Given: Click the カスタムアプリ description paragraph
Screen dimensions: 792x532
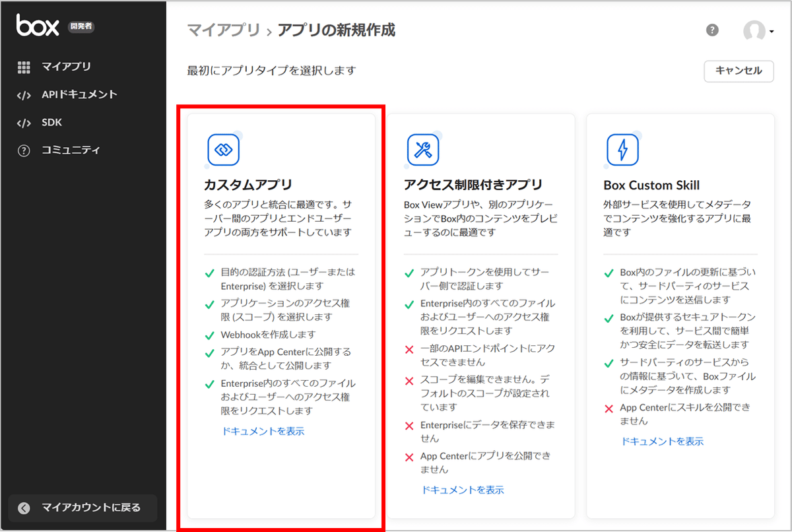Looking at the screenshot, I should coord(279,218).
